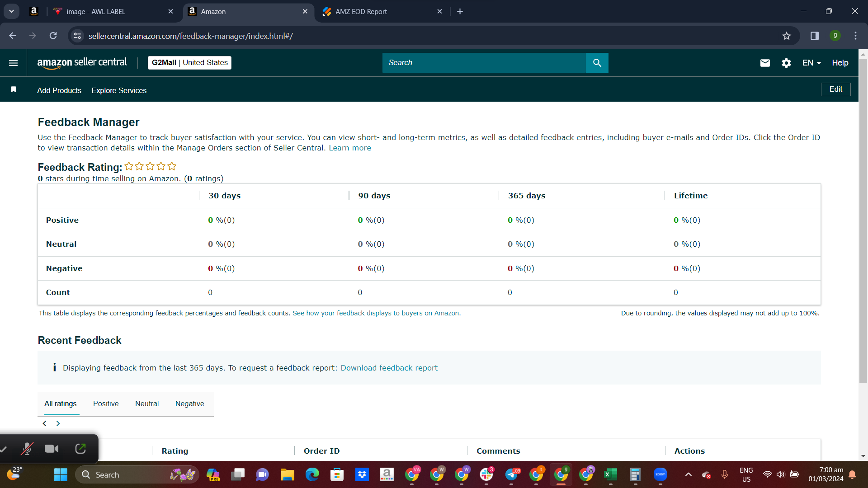Open the Help link
868x488 pixels.
tap(840, 63)
